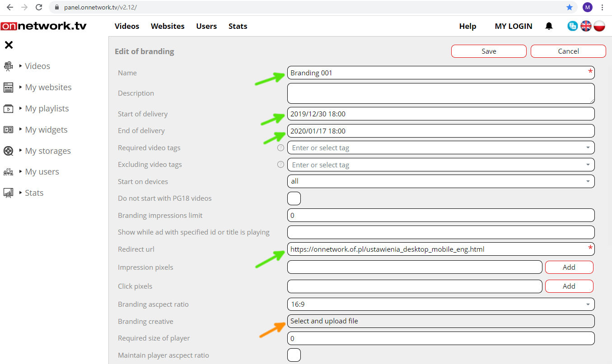Bookmark page with the star icon
The width and height of the screenshot is (612, 364).
coord(570,7)
